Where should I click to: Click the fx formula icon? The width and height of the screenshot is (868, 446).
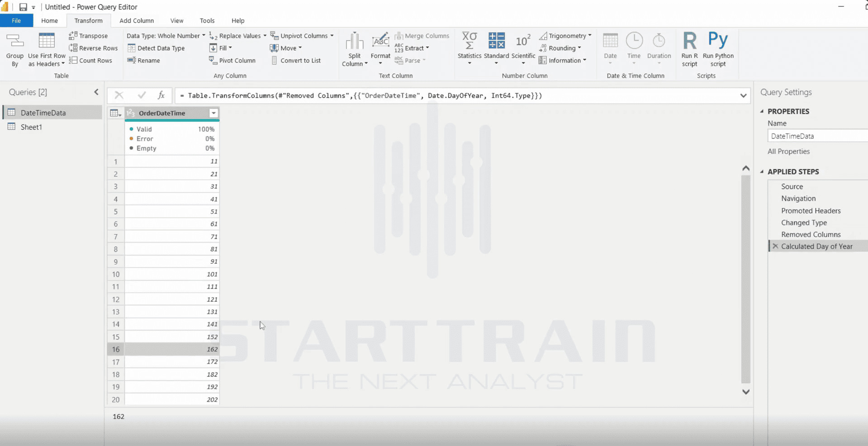coord(161,95)
